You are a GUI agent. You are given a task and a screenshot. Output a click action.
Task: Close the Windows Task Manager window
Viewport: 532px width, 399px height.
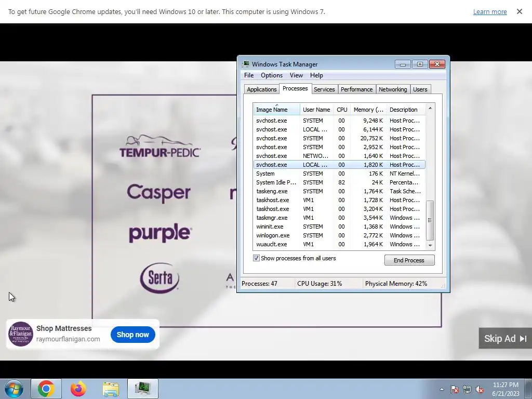click(437, 64)
